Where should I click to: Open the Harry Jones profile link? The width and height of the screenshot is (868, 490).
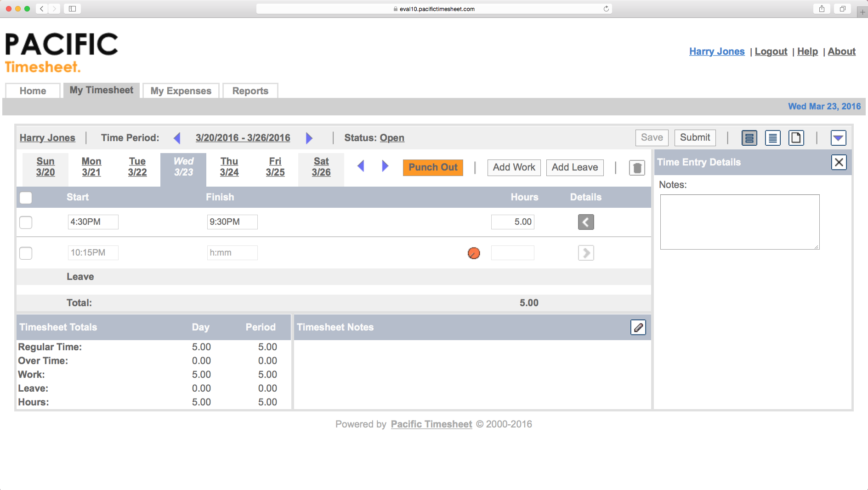(716, 51)
